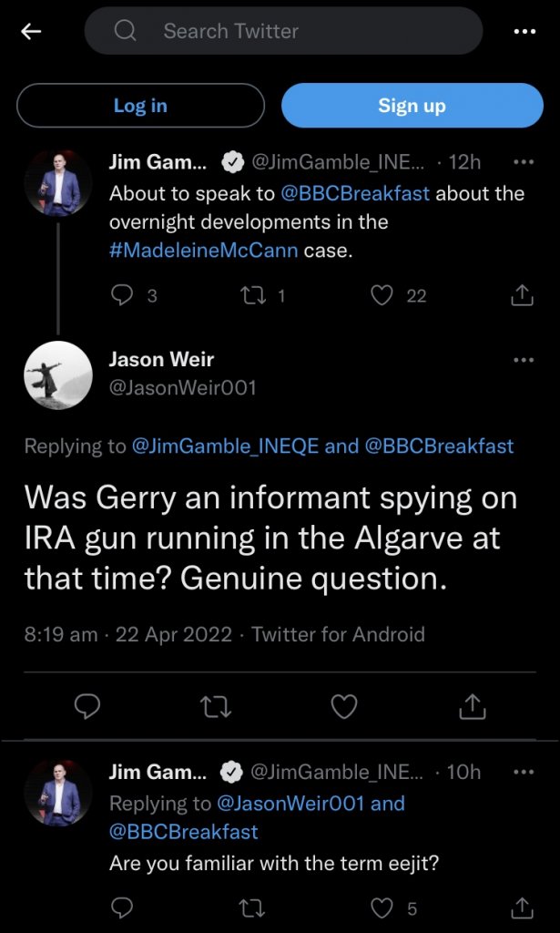Open more options on the eejit reply
560x933 pixels.
[524, 772]
